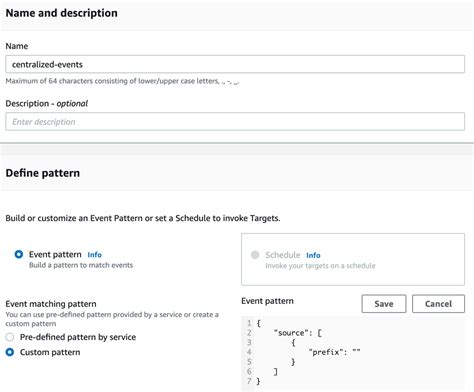The height and width of the screenshot is (392, 474).
Task: Choose the Schedule radio option
Action: coord(255,255)
